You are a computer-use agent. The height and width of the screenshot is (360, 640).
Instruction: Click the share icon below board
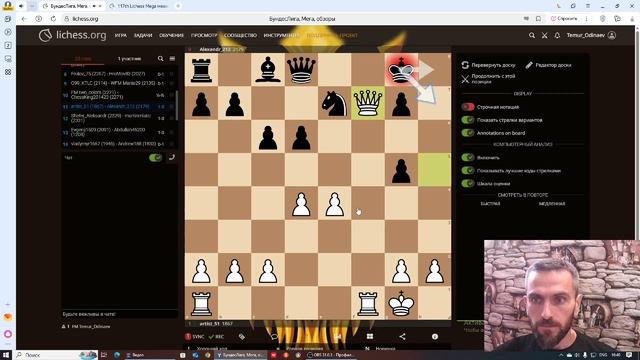tap(402, 336)
